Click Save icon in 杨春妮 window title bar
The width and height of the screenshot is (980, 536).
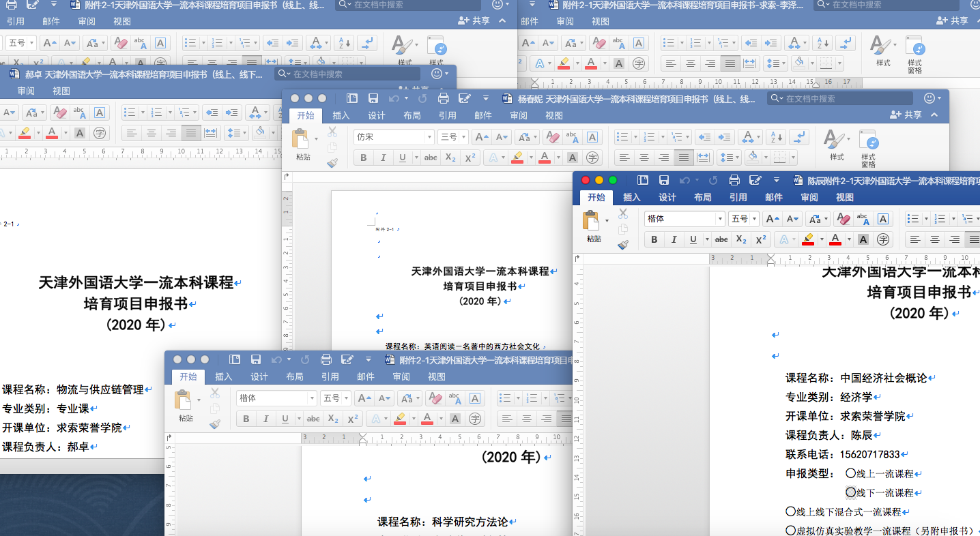(x=373, y=98)
